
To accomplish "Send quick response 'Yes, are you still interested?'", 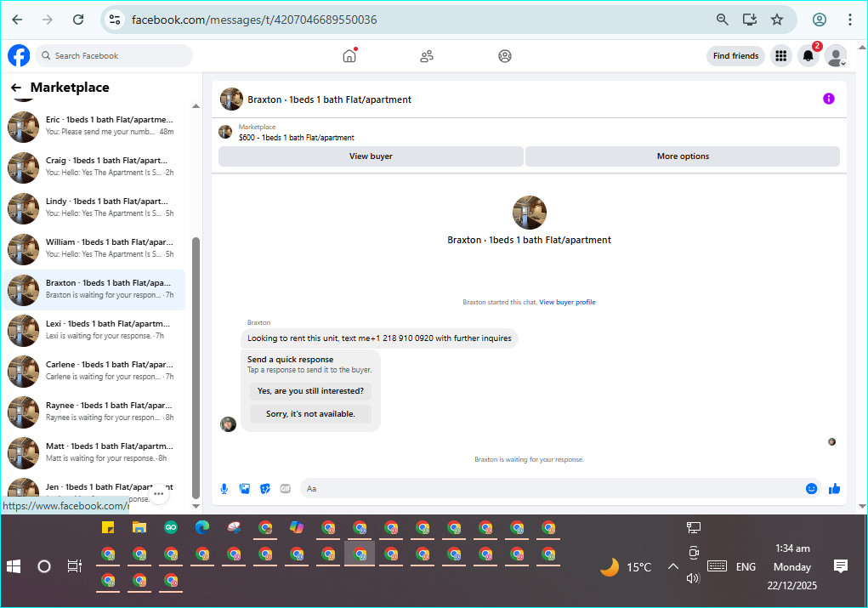I will click(310, 391).
